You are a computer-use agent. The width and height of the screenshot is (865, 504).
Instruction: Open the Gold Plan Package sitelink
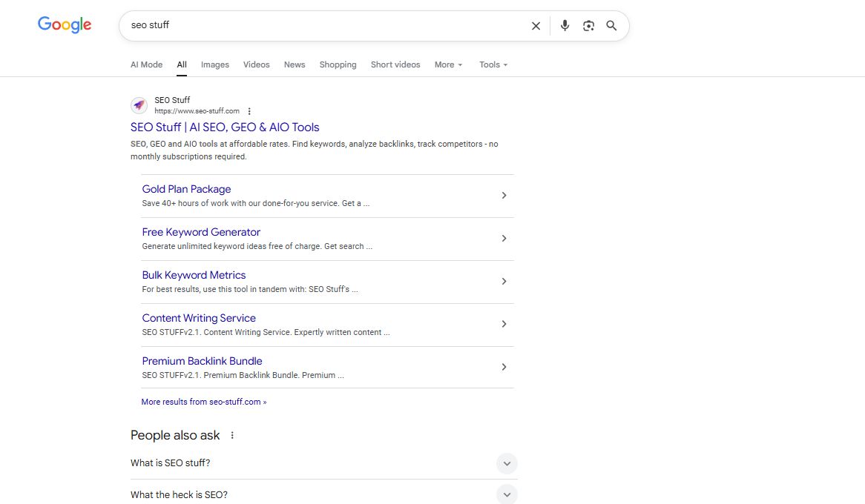coord(186,189)
